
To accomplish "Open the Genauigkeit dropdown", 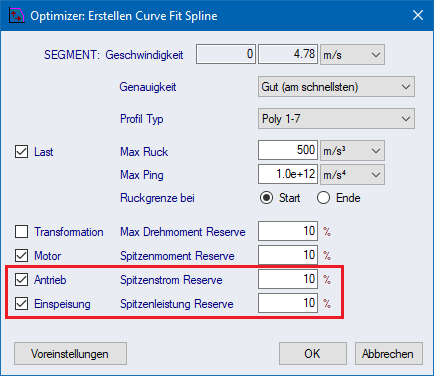I will (x=336, y=87).
